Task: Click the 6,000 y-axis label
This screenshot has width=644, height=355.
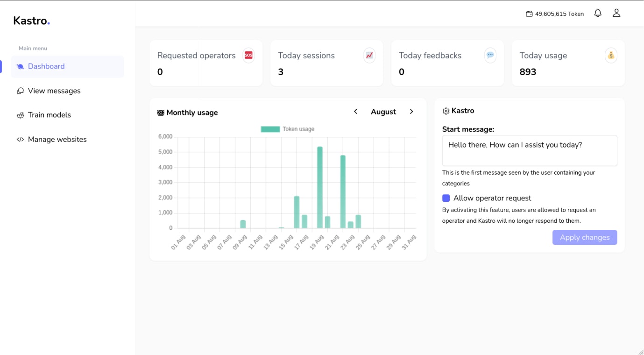Action: pos(165,137)
